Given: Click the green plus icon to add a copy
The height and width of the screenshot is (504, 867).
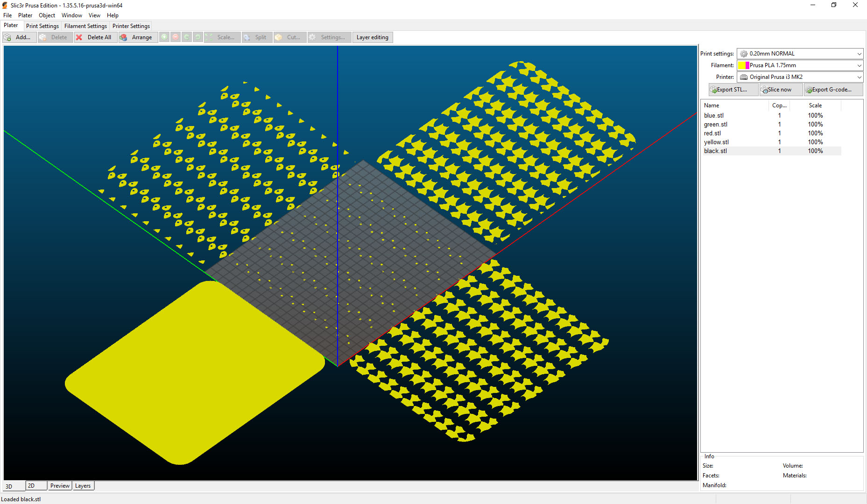Looking at the screenshot, I should (164, 37).
